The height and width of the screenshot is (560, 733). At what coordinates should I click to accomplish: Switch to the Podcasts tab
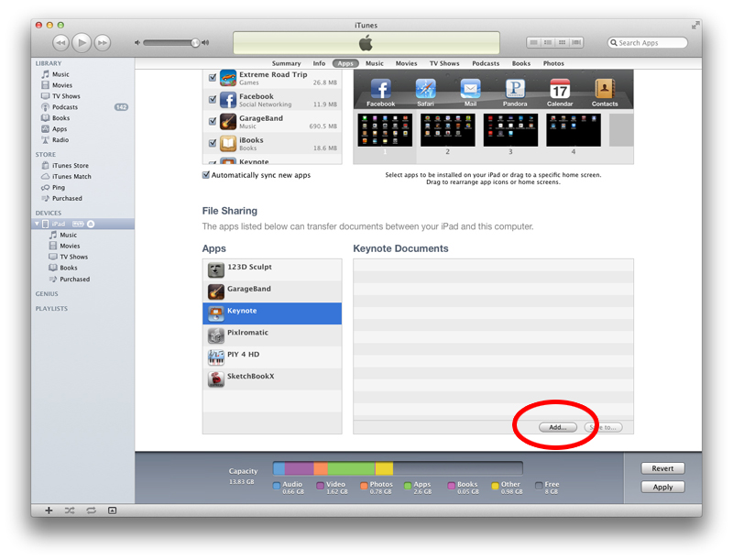click(486, 63)
